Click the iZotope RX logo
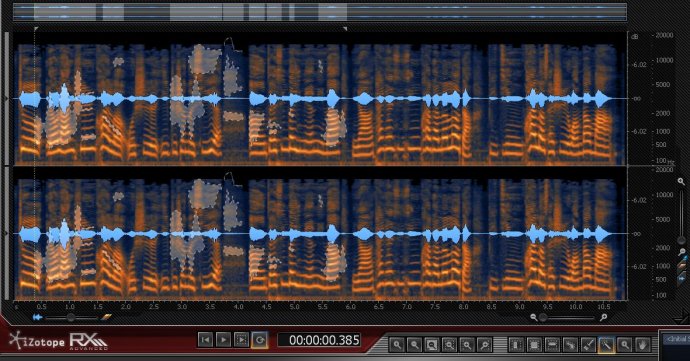 pyautogui.click(x=58, y=341)
